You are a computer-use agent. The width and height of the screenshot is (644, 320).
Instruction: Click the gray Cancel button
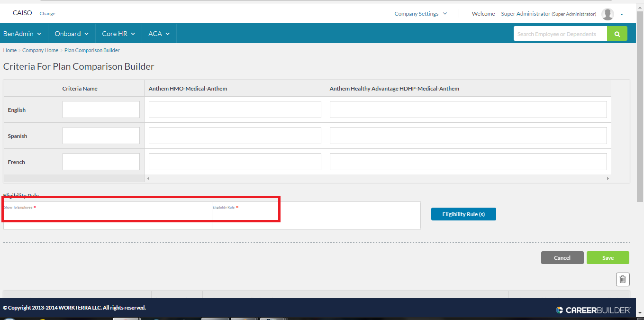click(x=562, y=258)
